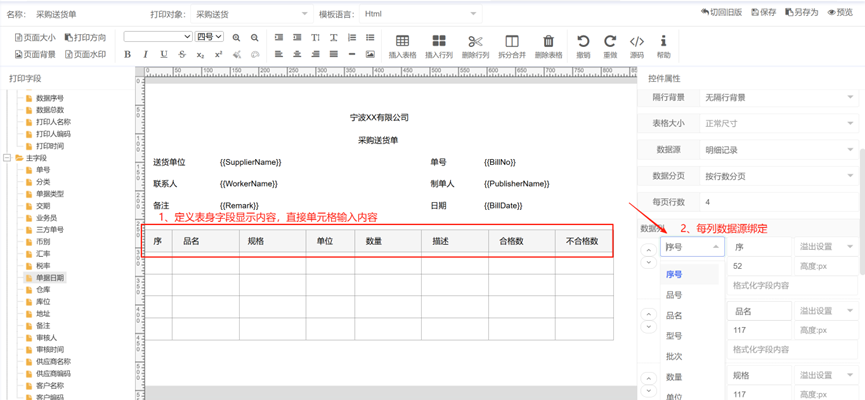Image resolution: width=865 pixels, height=400 pixels.
Task: Click the 删除表格 trash icon
Action: [548, 41]
